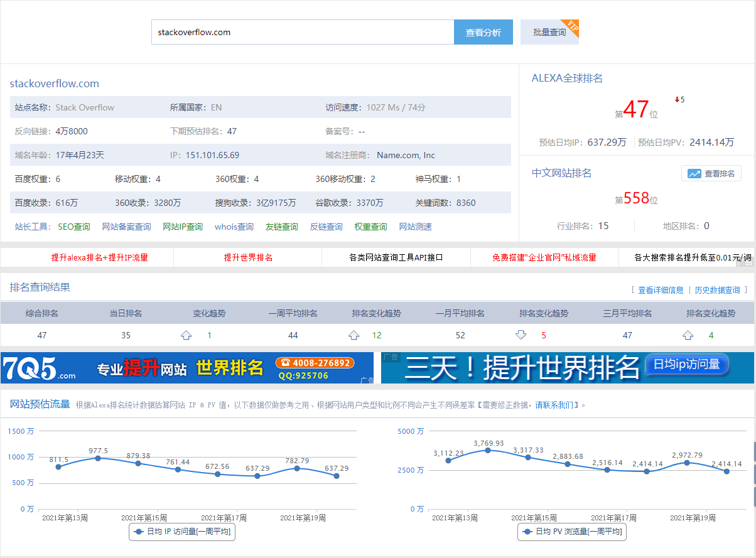Click 各类网站查询工具API接口 link
756x558 pixels.
point(396,257)
